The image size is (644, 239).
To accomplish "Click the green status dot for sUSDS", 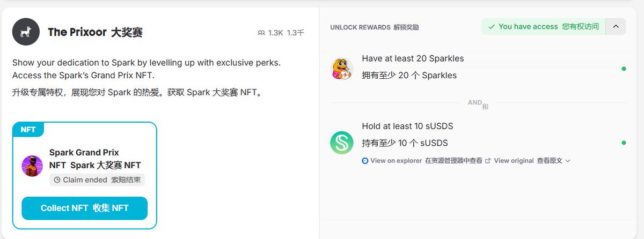I will tap(623, 143).
